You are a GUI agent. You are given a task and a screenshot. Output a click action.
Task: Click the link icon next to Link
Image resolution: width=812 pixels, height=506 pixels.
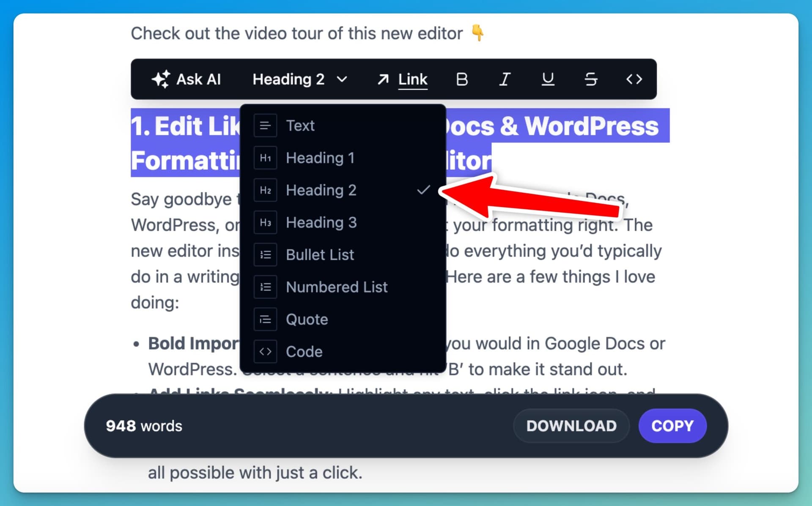(x=382, y=79)
